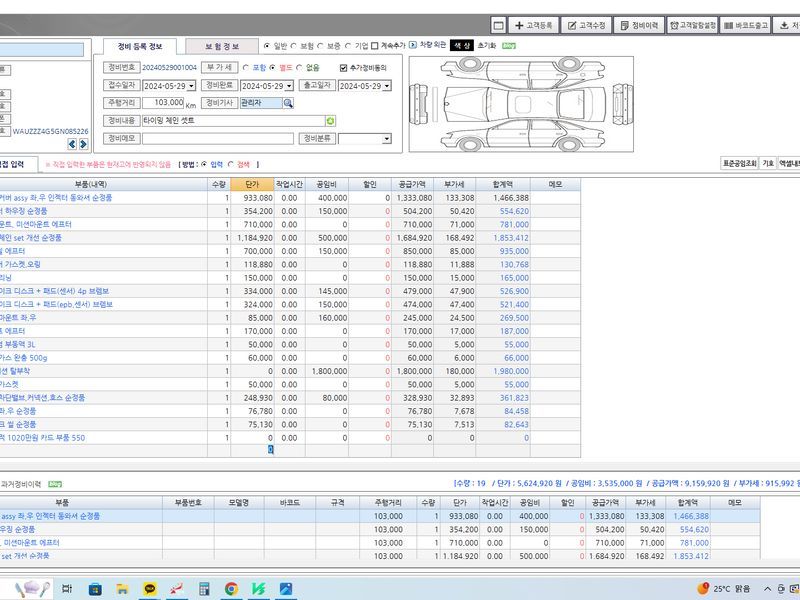Switch to the 보험정보 tab
800x600 pixels.
(x=222, y=46)
